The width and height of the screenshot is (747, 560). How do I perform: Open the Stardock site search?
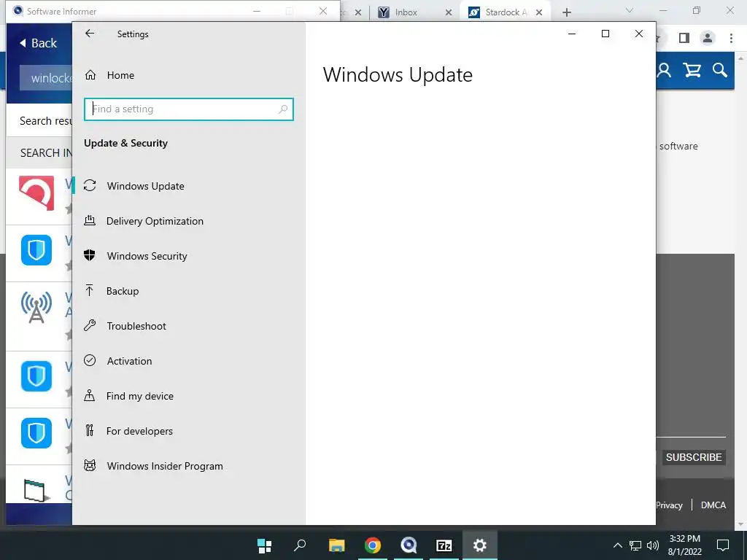720,71
